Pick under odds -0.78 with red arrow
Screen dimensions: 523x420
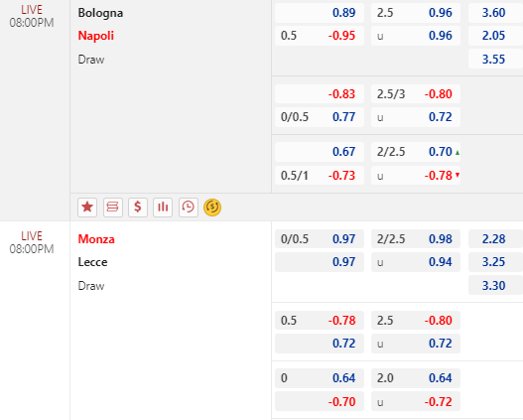(x=416, y=175)
